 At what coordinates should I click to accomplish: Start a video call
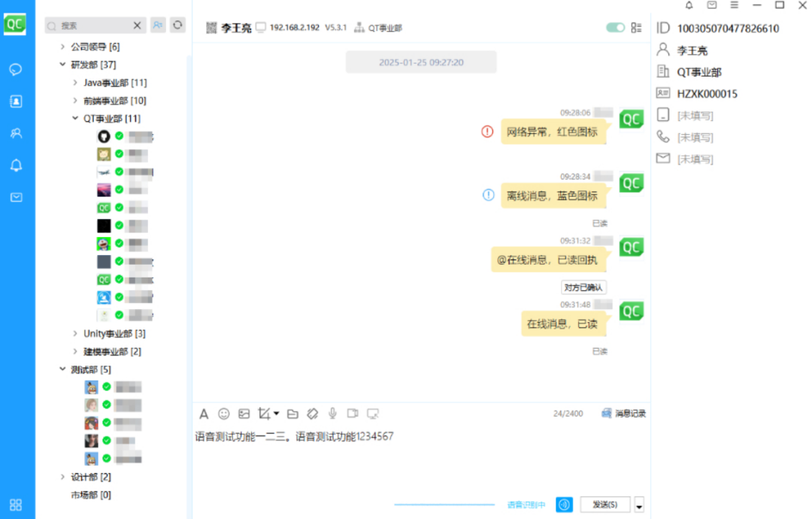[353, 414]
